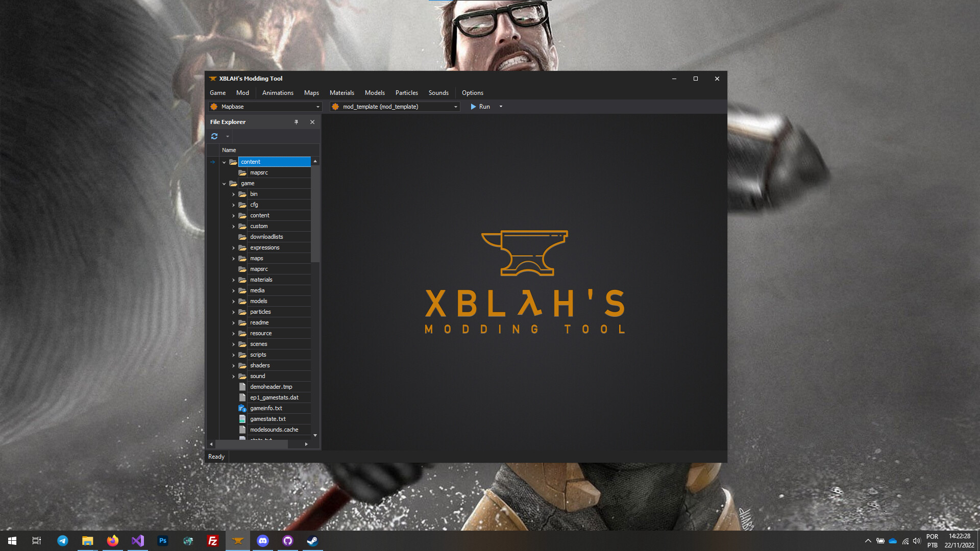Open Visual Studio Code from the taskbar
This screenshot has height=551, width=980.
click(x=137, y=541)
